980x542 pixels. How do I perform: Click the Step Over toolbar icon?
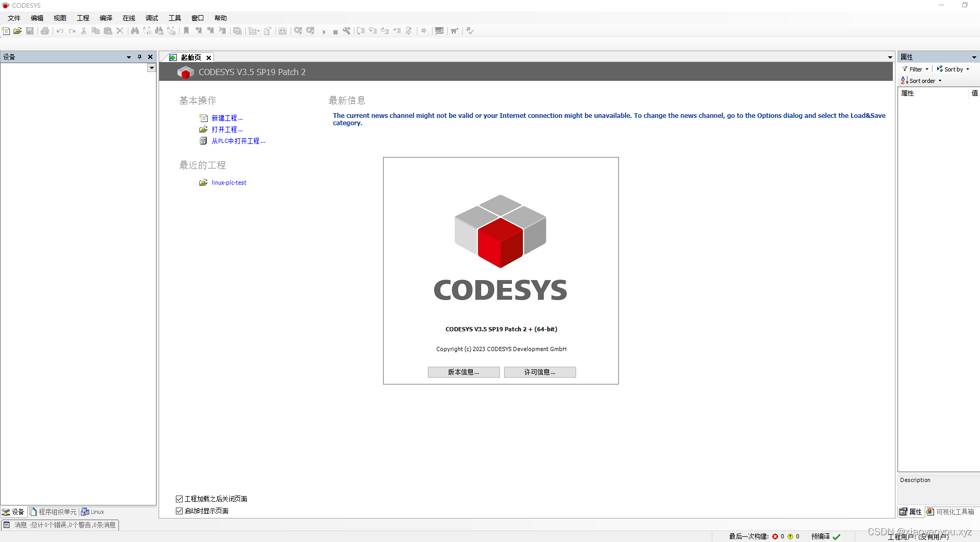tap(361, 31)
